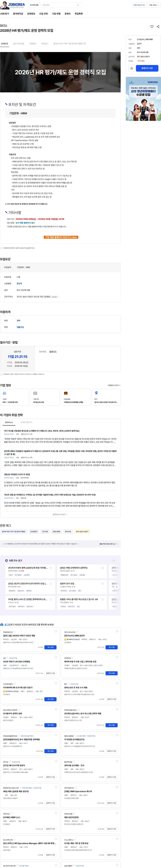Star [알피그룹] 2026년 하반기 대규모 채용 card
This screenshot has height=868, width=161.
click(x=56, y=631)
